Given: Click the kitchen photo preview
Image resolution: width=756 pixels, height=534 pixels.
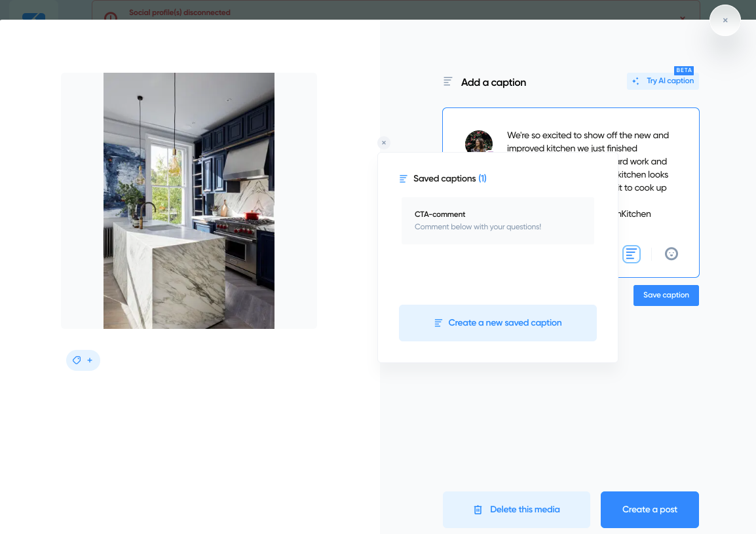Looking at the screenshot, I should [x=189, y=200].
